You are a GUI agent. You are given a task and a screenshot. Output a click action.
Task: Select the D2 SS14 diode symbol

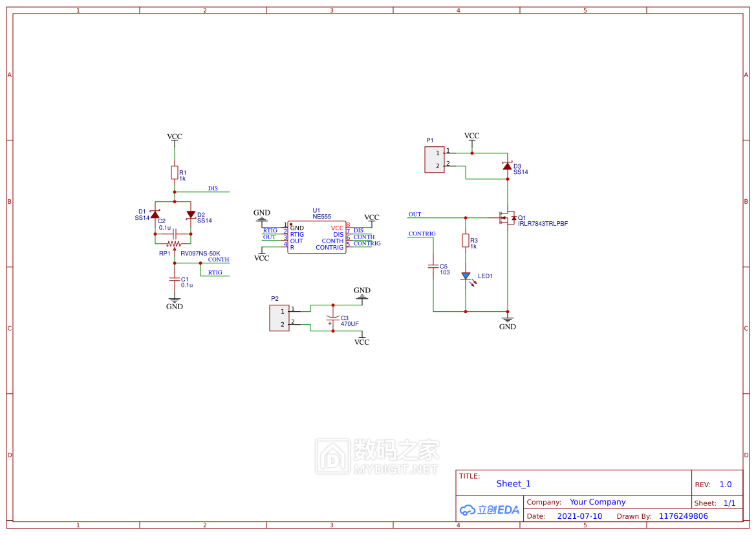(x=191, y=214)
